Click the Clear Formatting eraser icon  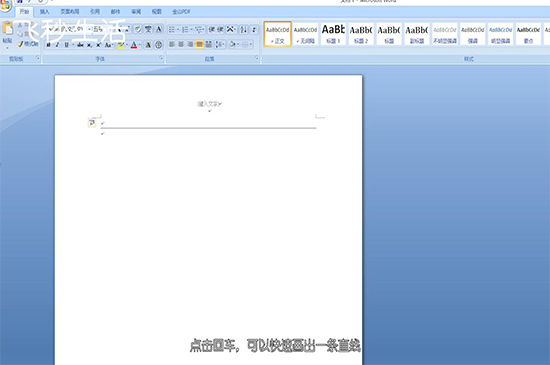(x=138, y=29)
